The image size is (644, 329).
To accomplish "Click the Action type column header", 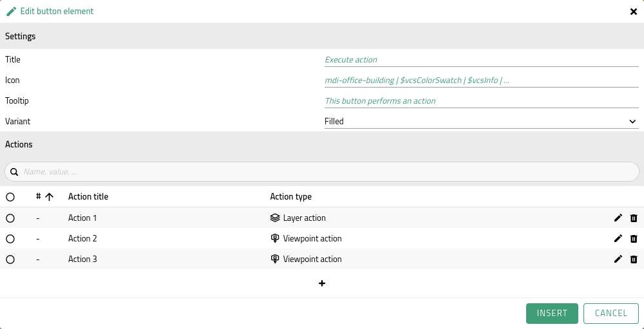I will click(291, 197).
